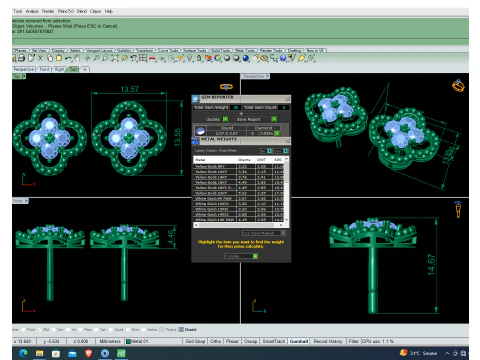Enable the Int osnap checkbox

point(68,329)
